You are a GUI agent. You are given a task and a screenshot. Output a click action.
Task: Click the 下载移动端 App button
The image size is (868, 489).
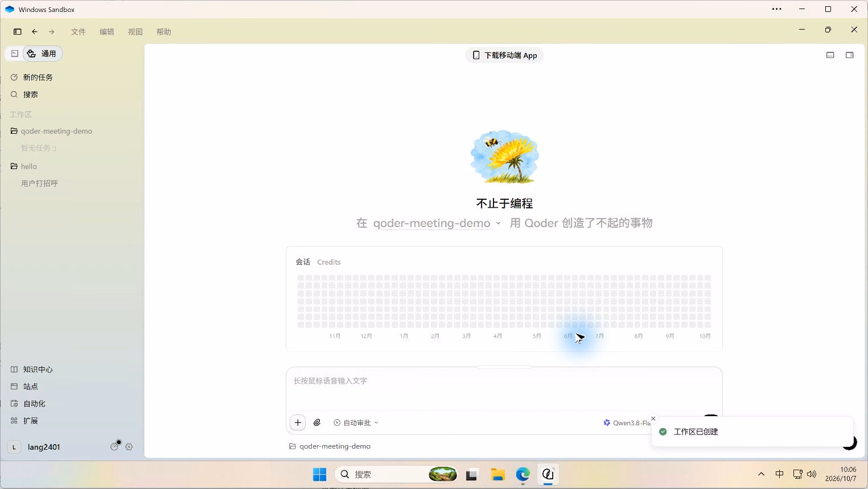coord(504,55)
